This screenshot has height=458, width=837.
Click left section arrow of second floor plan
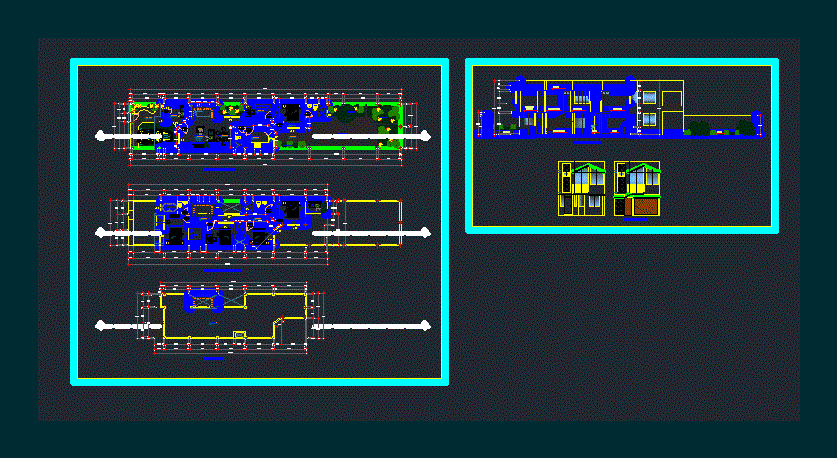(x=100, y=232)
